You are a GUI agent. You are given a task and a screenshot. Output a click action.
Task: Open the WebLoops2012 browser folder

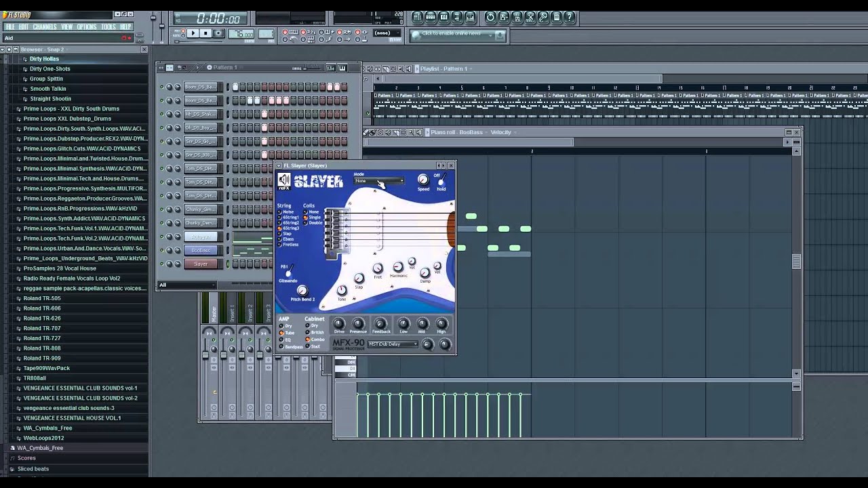[x=43, y=438]
